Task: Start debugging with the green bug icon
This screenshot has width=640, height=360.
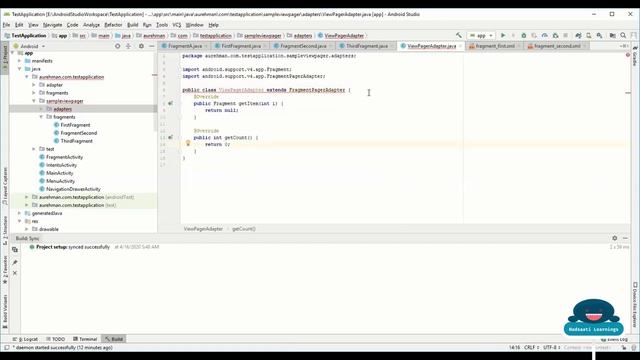Action: pos(524,36)
